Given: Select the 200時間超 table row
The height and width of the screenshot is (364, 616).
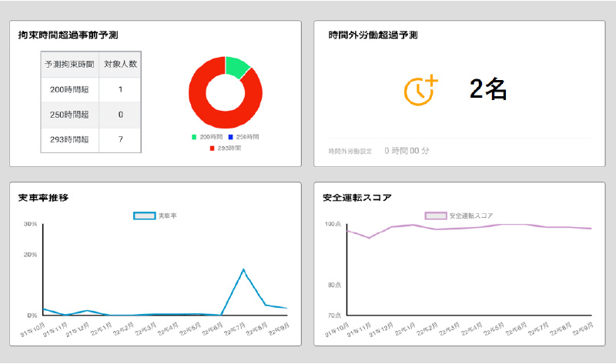Looking at the screenshot, I should 90,90.
